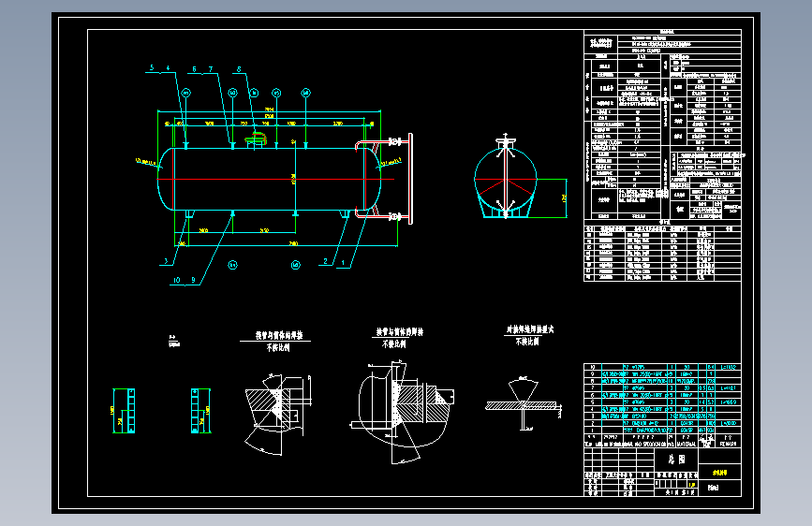The height and width of the screenshot is (526, 812).
Task: Click part callout number 3 below the tank
Action: 166,261
